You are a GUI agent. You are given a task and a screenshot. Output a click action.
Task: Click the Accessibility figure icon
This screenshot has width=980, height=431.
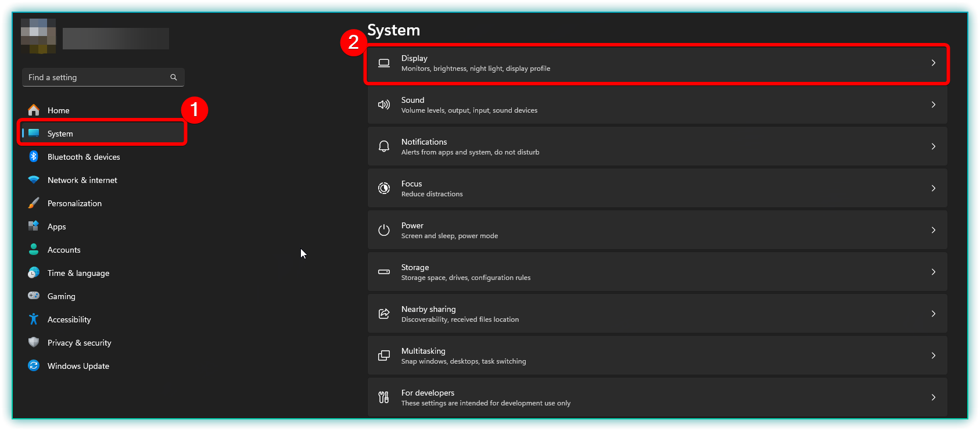click(34, 319)
